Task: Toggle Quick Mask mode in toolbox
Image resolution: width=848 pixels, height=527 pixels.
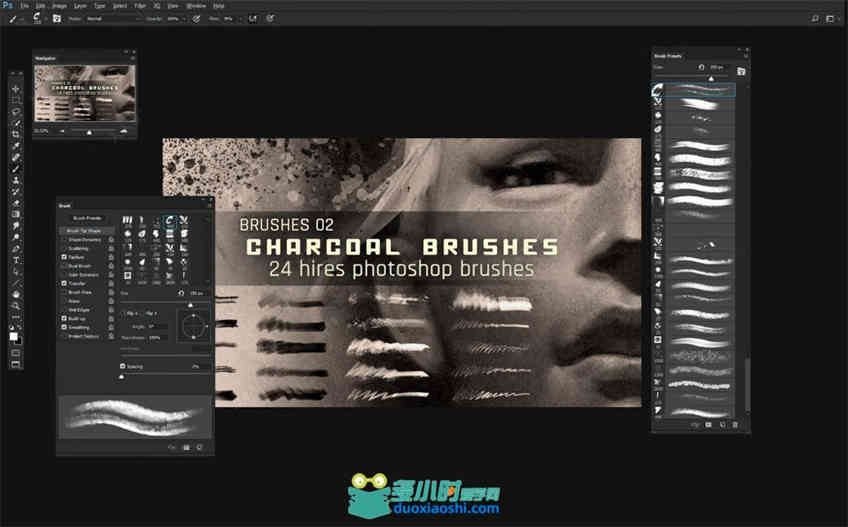Action: tap(16, 353)
